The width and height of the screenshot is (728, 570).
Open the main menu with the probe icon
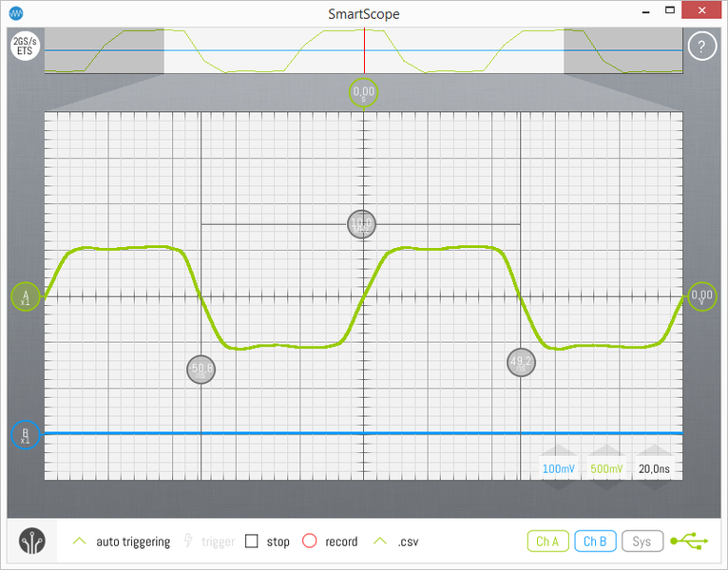33,541
